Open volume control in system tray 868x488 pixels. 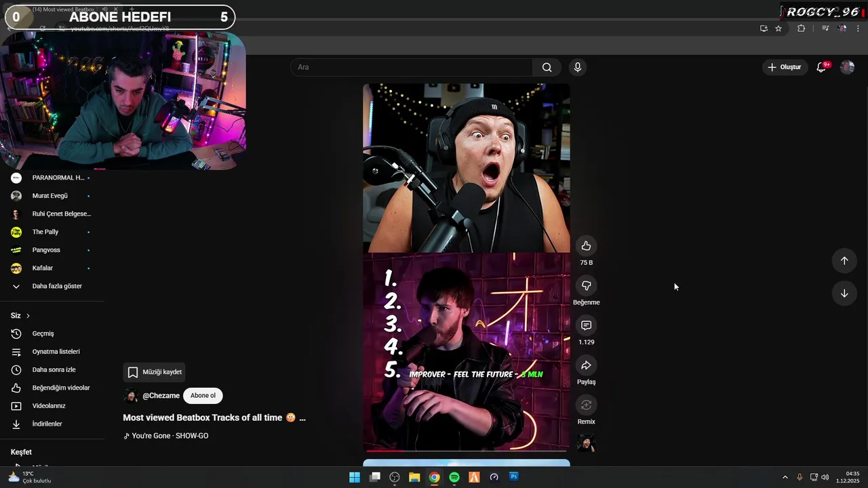[825, 477]
